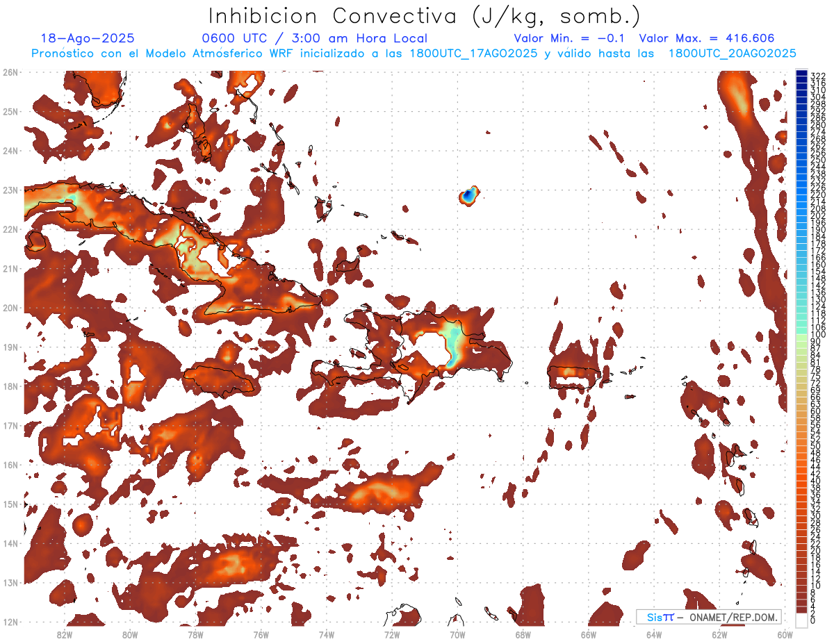Click the "ONAMET/REP.DOM." credit box
Screen dimensions: 834x644
pos(708,617)
